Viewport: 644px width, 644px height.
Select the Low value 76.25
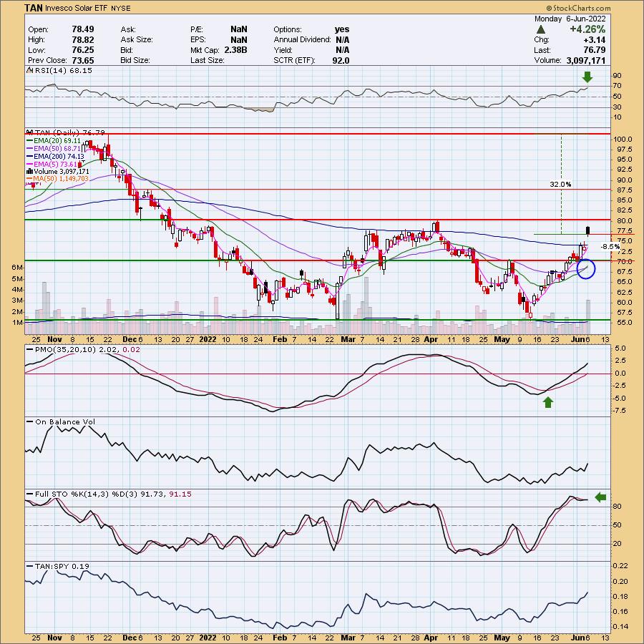82,50
